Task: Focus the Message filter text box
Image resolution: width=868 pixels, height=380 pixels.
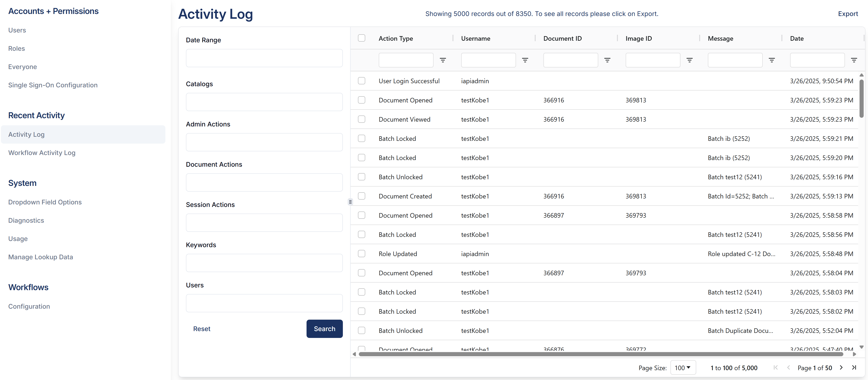Action: [x=735, y=60]
